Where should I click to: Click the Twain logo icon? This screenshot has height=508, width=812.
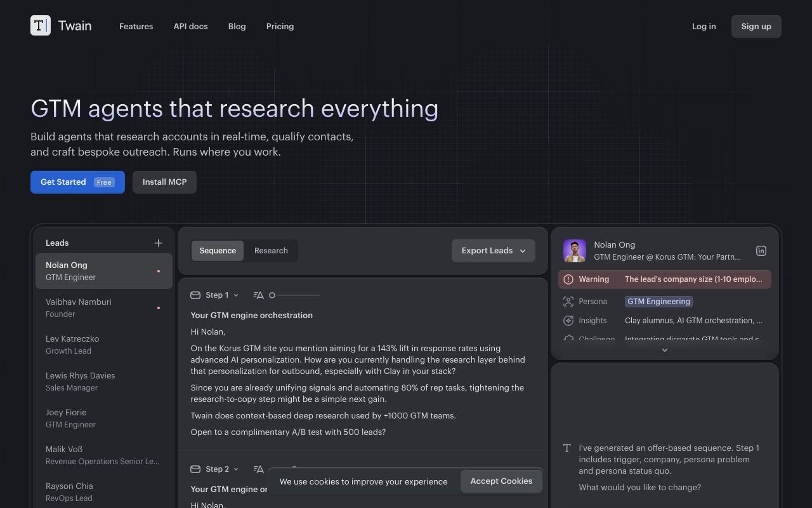click(x=41, y=25)
